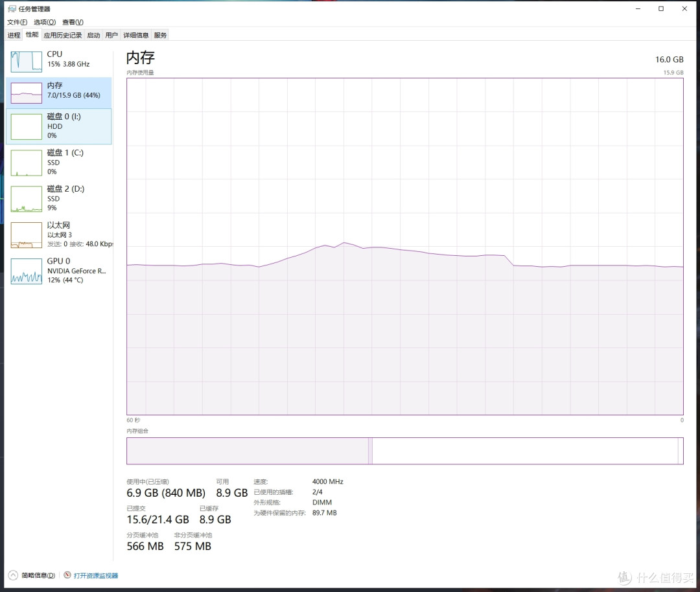Collapse to 简略信息 with the chevron

12,575
